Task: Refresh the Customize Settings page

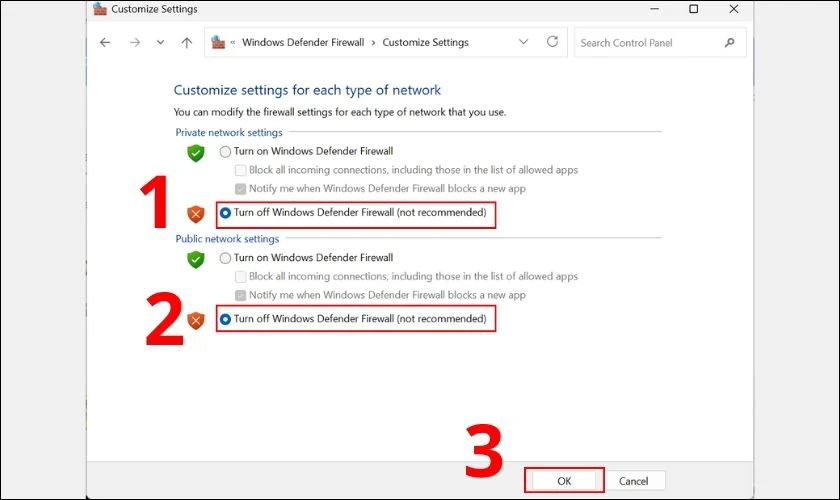Action: tap(552, 42)
